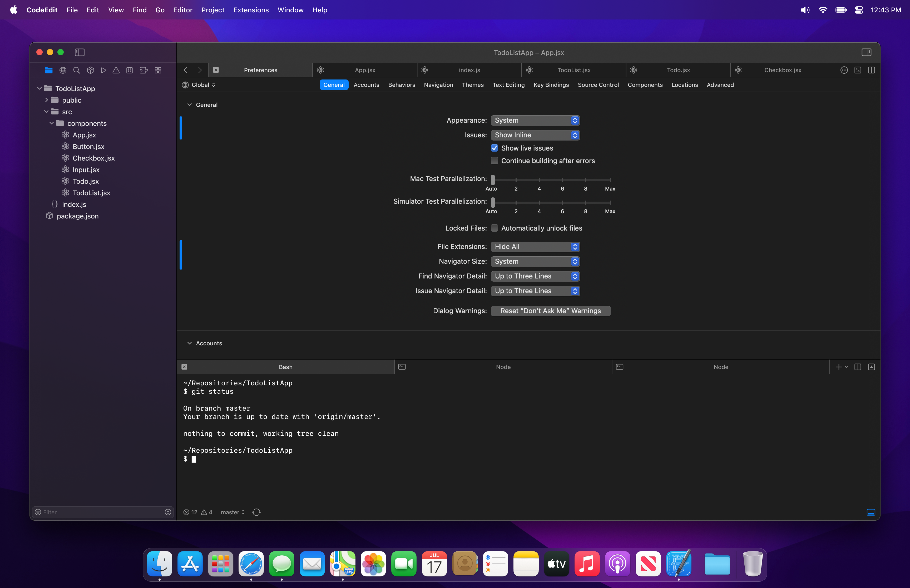
Task: Maximize the terminal drawer icon
Action: coord(872,367)
